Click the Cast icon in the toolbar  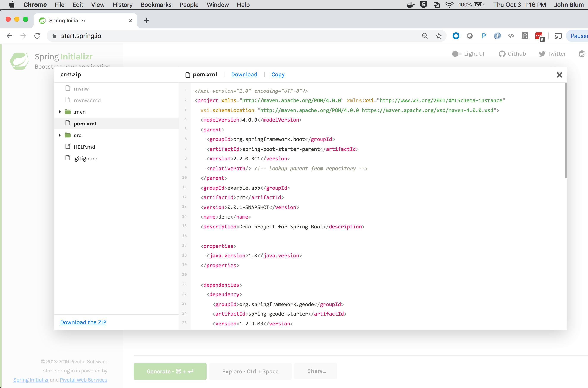point(558,36)
